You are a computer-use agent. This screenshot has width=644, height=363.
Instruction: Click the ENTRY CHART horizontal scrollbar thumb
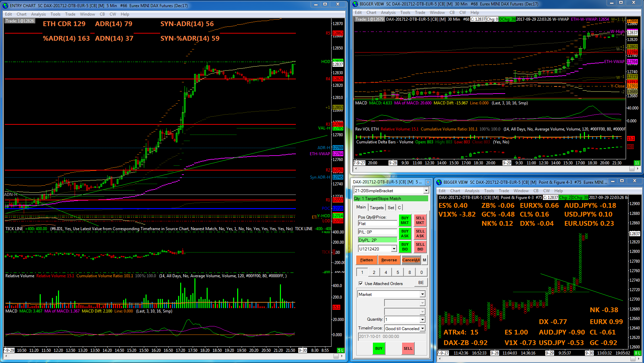click(336, 356)
